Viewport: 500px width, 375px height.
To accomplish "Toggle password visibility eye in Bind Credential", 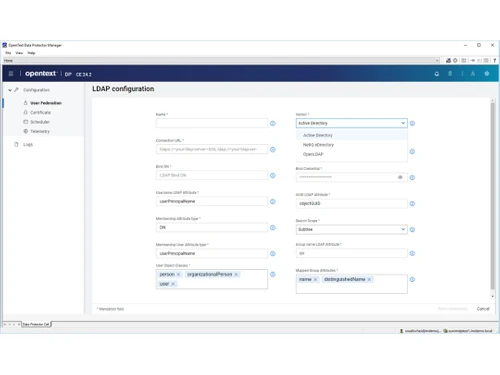I will 400,177.
